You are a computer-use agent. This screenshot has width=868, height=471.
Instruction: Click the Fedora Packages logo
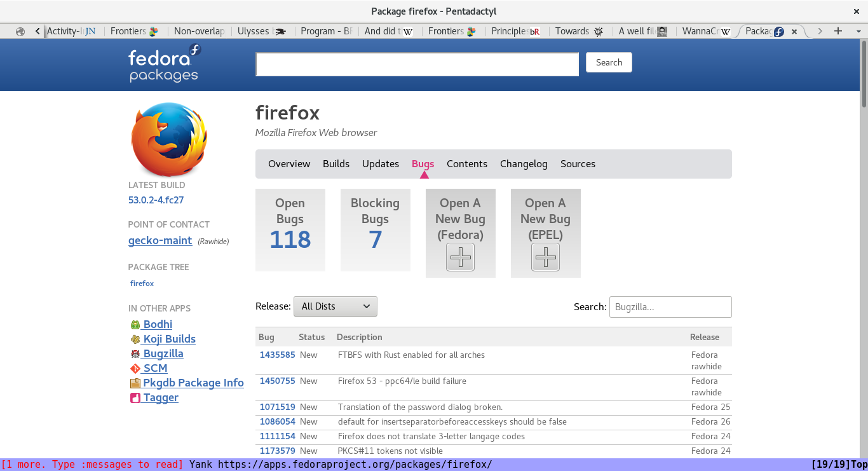tap(165, 64)
